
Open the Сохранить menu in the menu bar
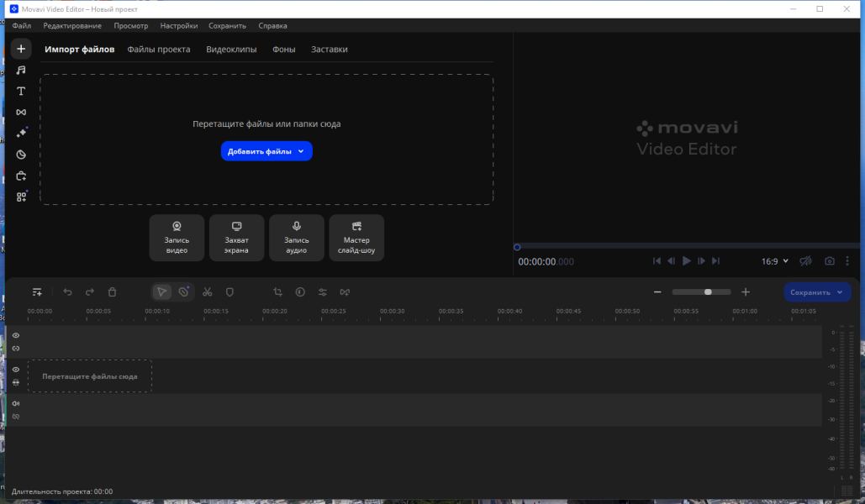click(x=227, y=26)
